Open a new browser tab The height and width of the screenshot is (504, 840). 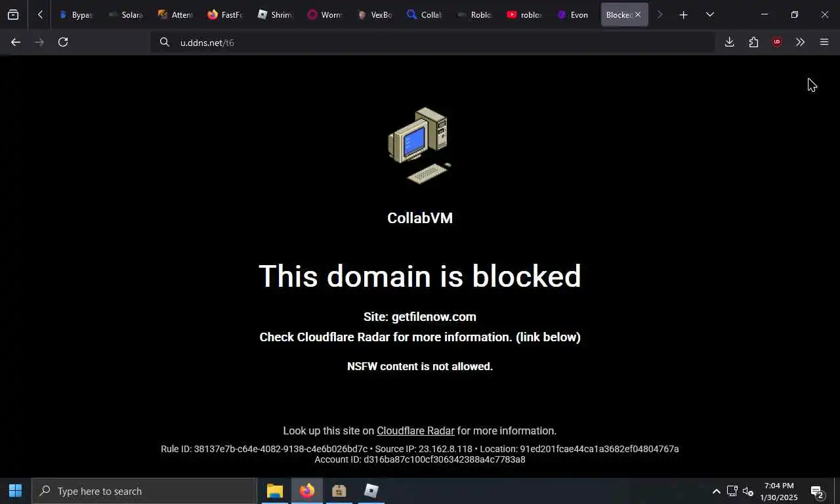click(683, 14)
